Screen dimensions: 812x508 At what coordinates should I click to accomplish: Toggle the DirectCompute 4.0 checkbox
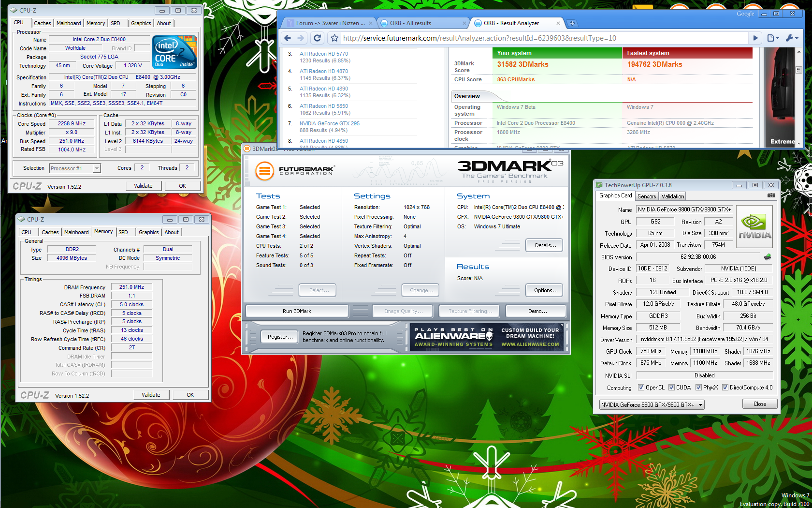725,388
